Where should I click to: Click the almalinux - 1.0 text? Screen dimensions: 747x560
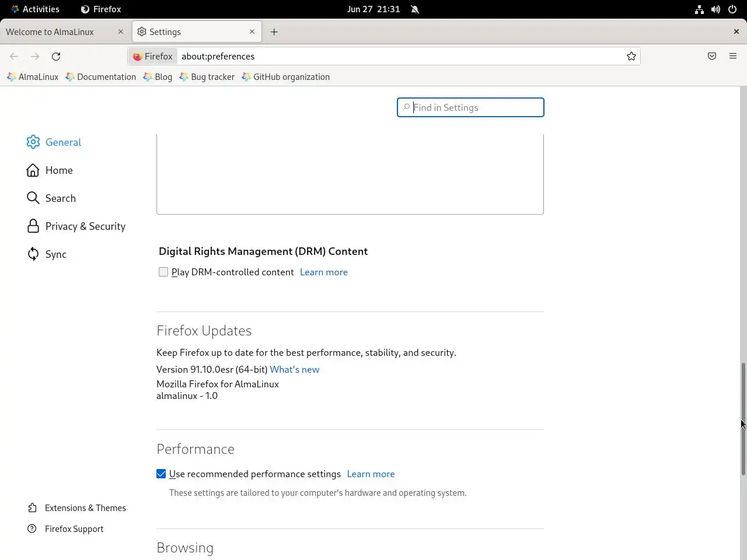tap(187, 395)
